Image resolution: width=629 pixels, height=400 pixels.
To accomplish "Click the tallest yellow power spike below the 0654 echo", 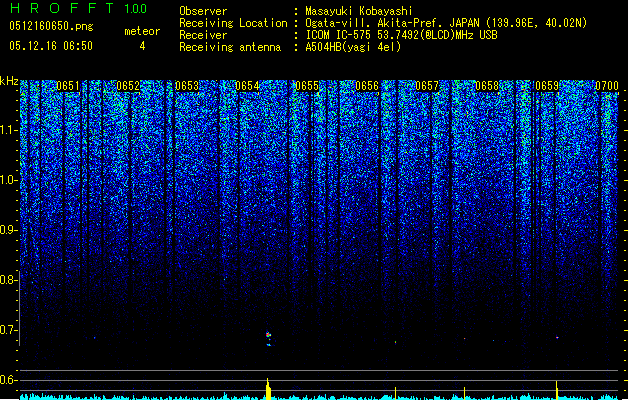I will 268,388.
